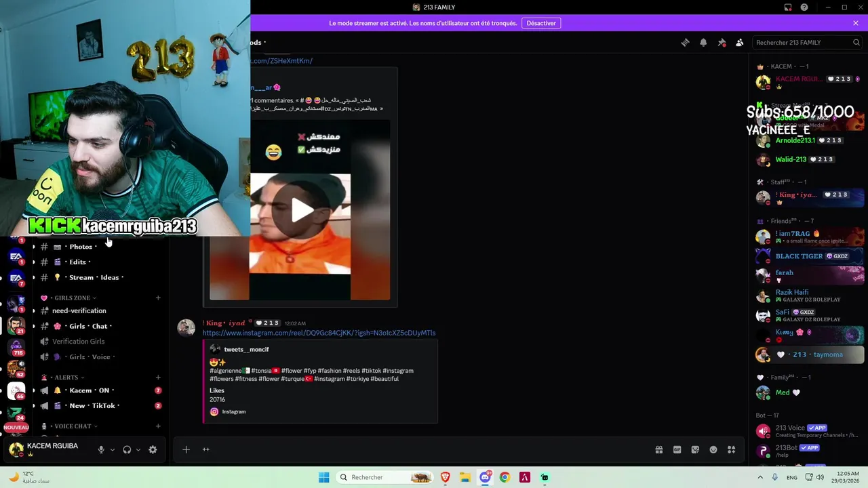This screenshot has height=488, width=868.
Task: Open the apps launcher in message bar
Action: 731,449
